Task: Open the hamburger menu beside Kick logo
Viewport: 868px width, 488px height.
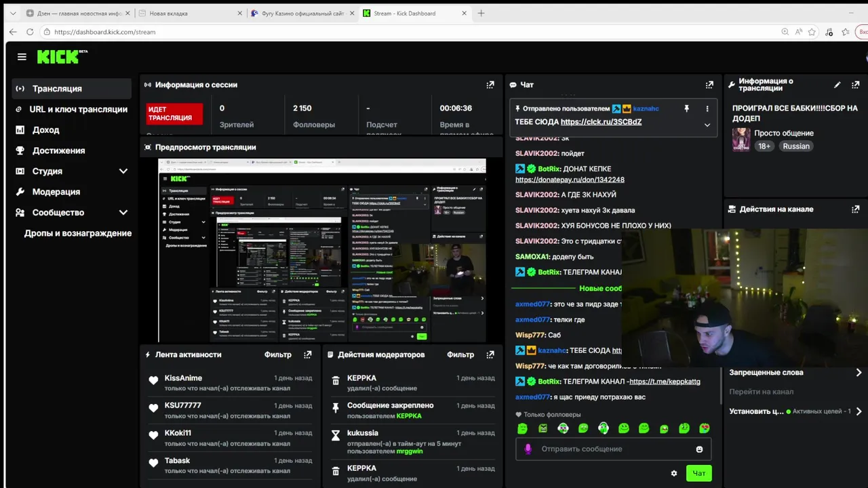Action: pyautogui.click(x=22, y=57)
